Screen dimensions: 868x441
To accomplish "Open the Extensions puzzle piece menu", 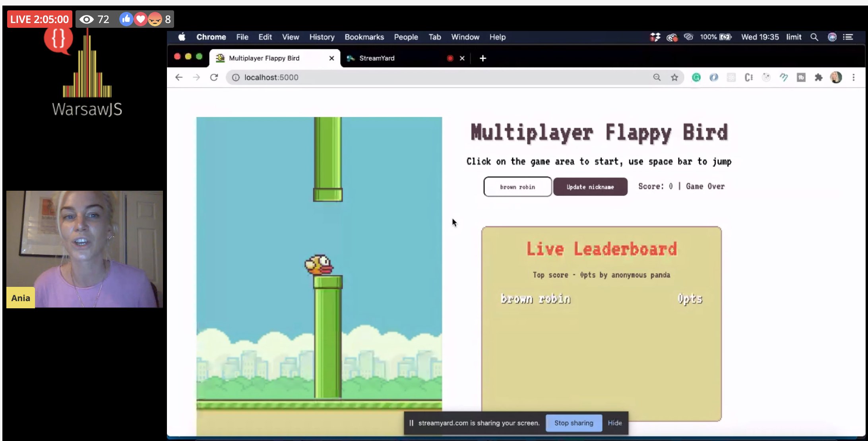I will (818, 77).
